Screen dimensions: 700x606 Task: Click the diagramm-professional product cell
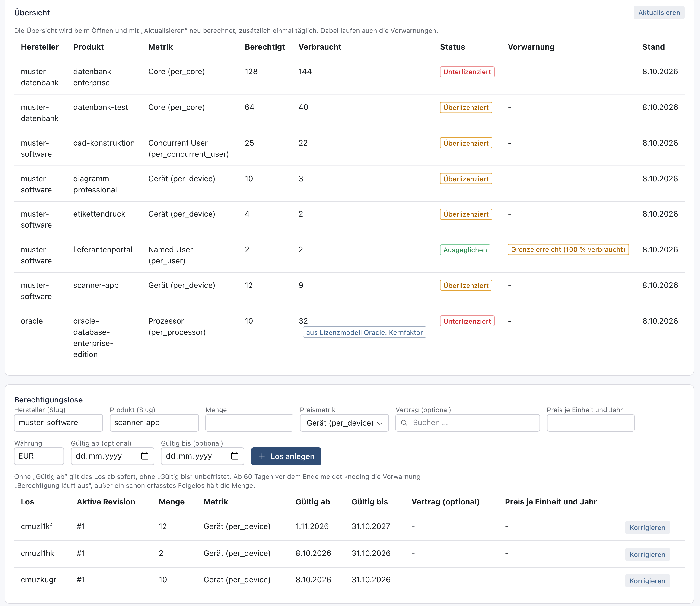(95, 184)
